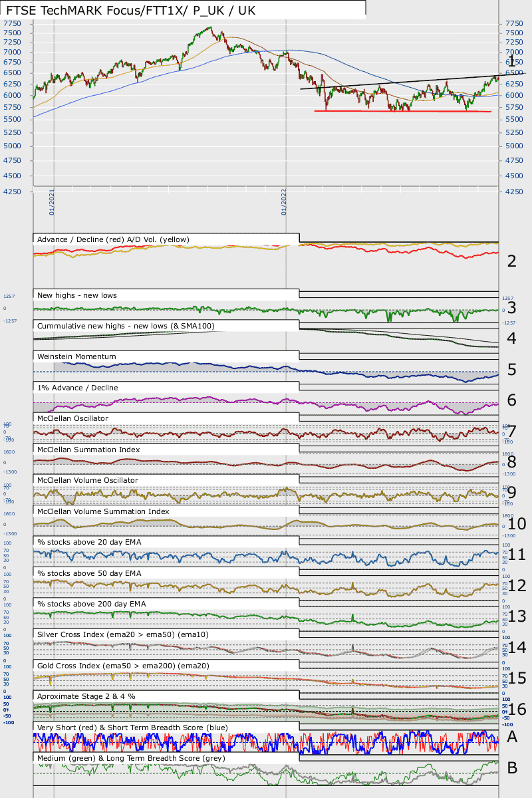532x798 pixels.
Task: Click panel number 14 beside Silver Cross Index
Action: 516,648
